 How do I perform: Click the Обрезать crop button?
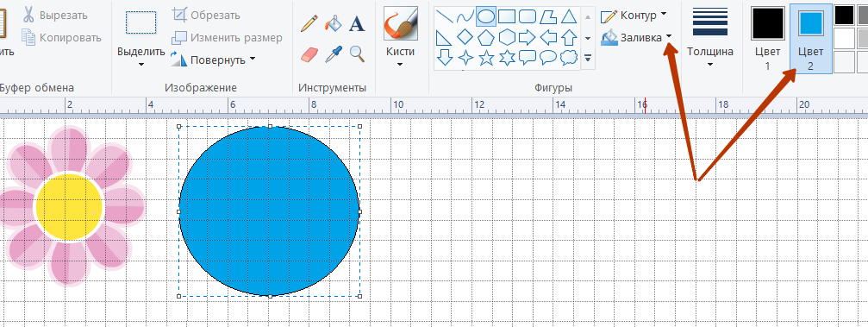(x=206, y=15)
